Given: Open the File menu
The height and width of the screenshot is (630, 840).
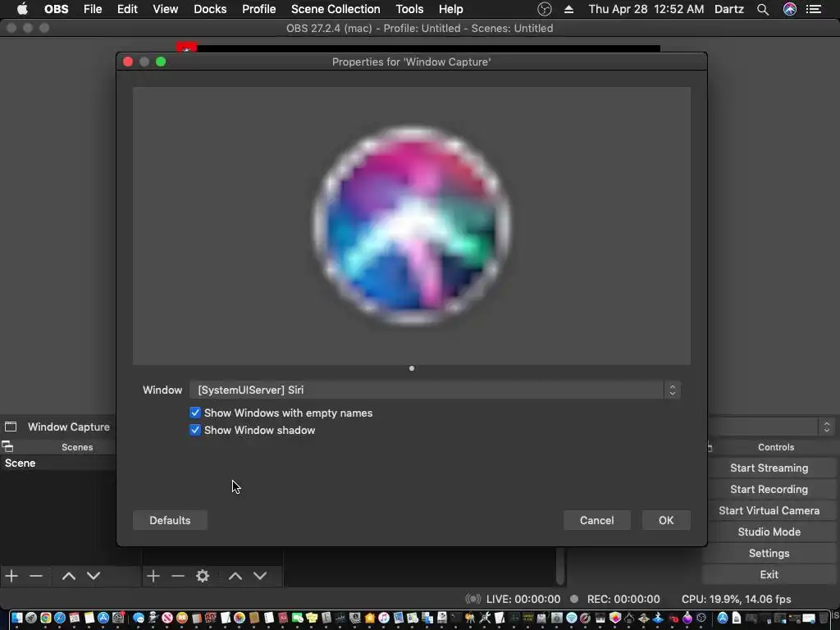Looking at the screenshot, I should click(x=93, y=9).
